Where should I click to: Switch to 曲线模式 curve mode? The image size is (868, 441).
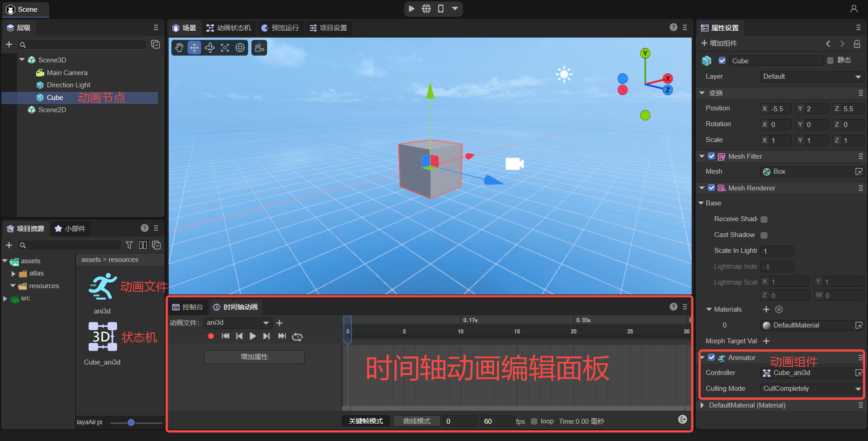point(417,421)
